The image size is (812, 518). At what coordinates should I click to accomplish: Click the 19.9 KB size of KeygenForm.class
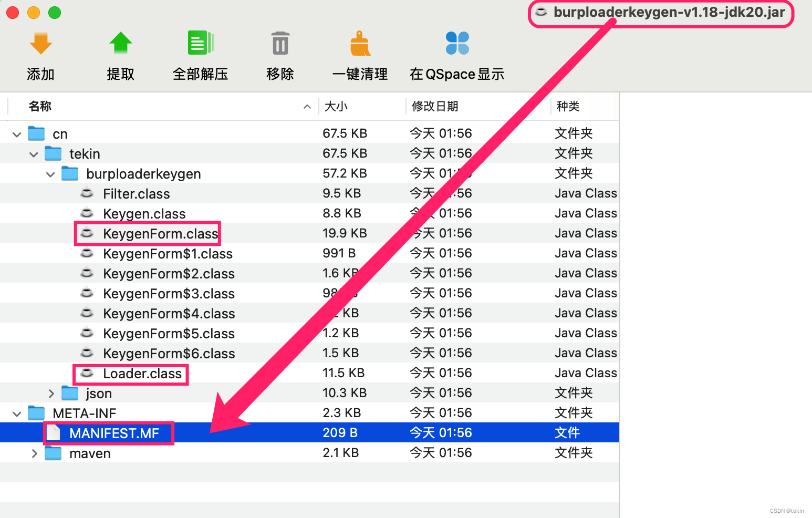(x=345, y=233)
